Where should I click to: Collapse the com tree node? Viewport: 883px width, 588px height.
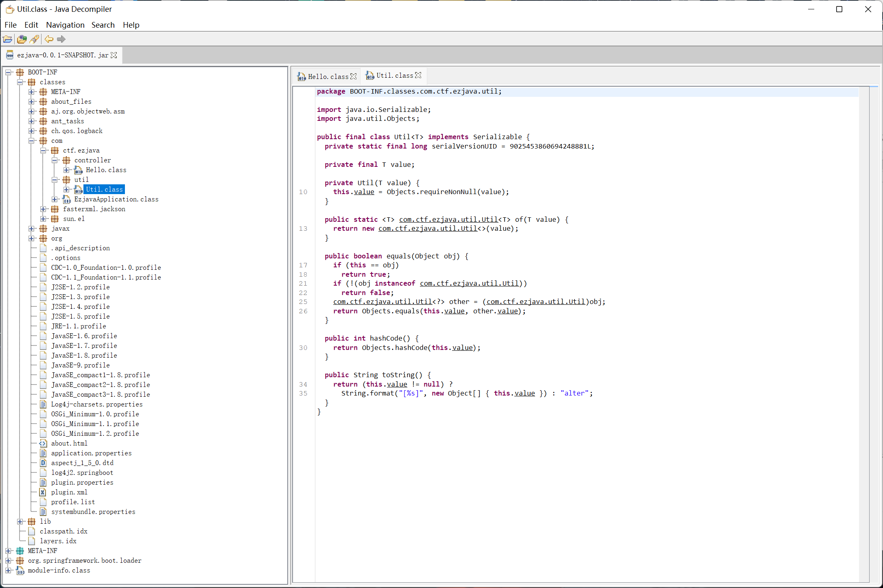pos(31,141)
